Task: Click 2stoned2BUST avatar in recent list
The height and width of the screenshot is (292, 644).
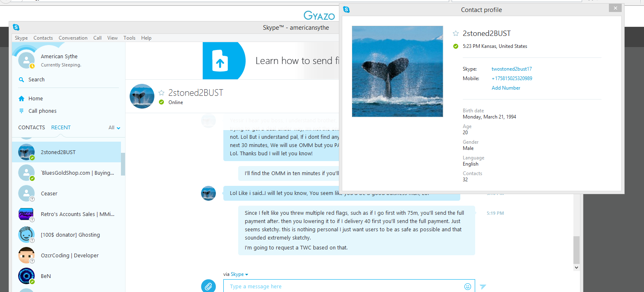Action: point(26,152)
